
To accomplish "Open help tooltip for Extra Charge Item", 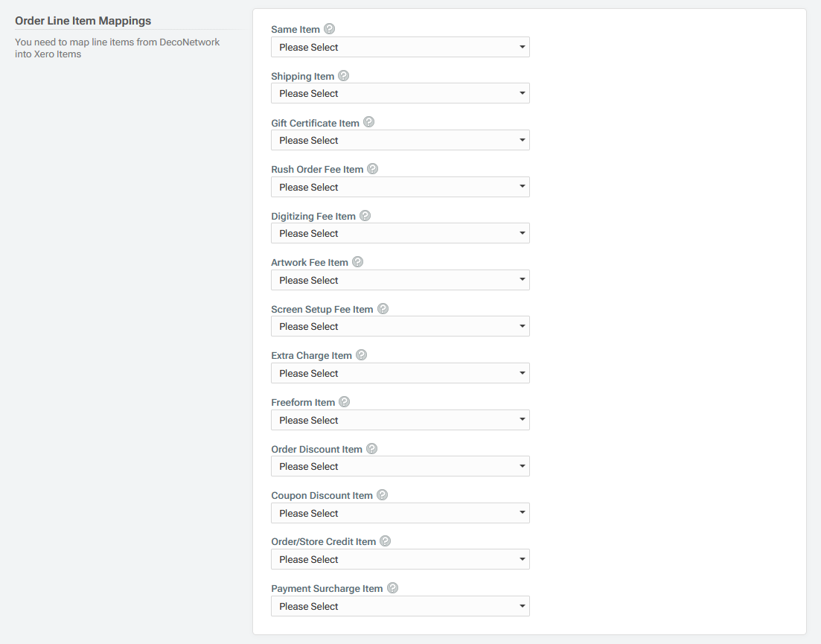I will point(361,355).
